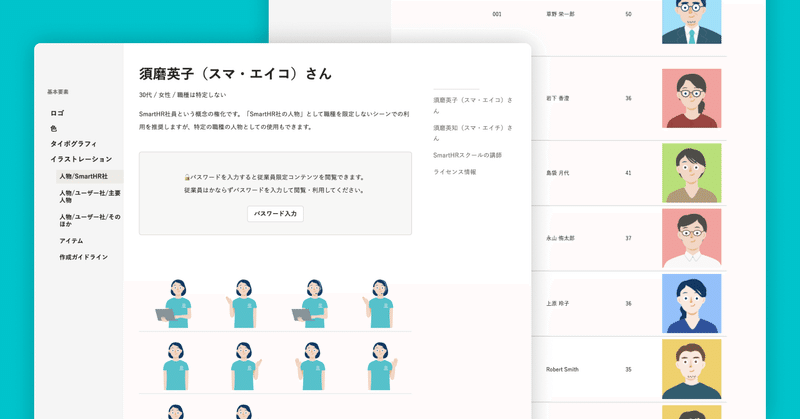Click Robert Smith's avatar on the yellow background
800x419 pixels.
point(691,369)
